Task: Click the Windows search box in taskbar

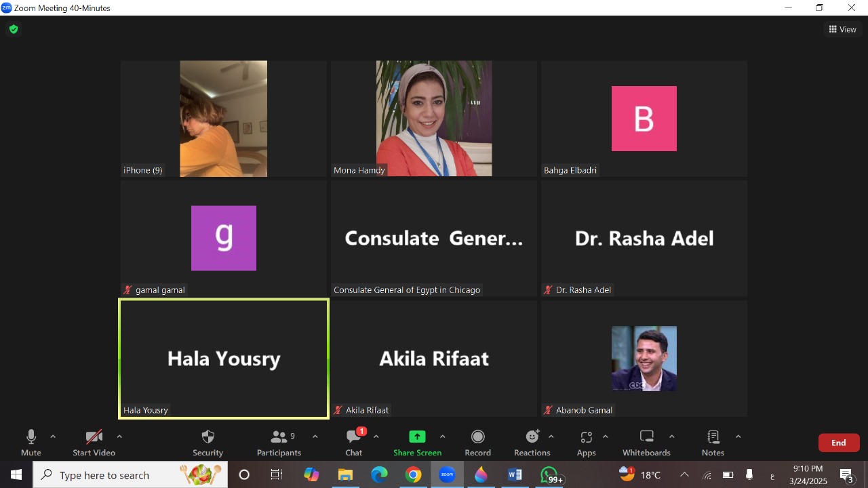Action: coord(129,475)
